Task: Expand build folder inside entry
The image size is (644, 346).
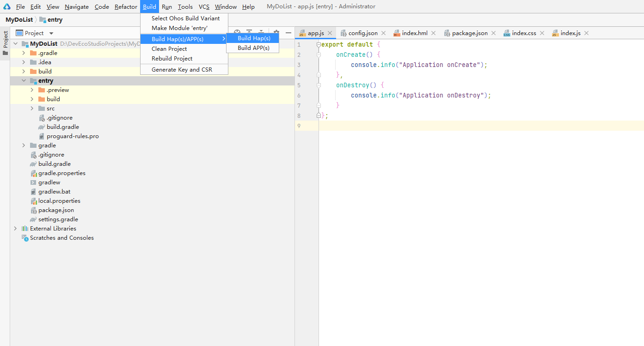Action: coord(32,99)
